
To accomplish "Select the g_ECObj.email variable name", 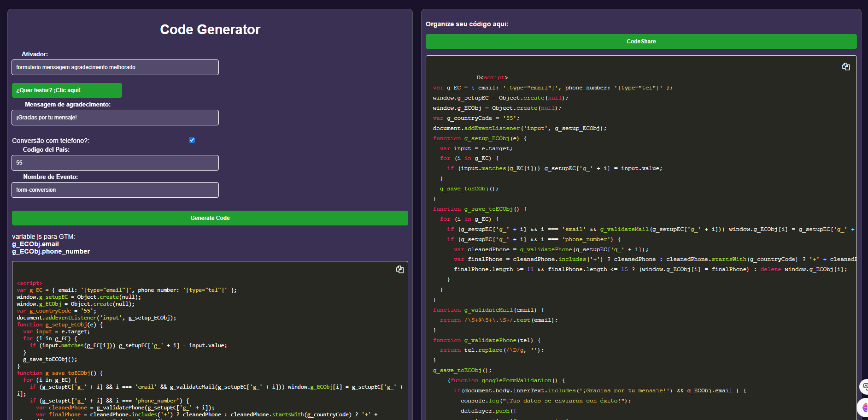I will pos(35,244).
